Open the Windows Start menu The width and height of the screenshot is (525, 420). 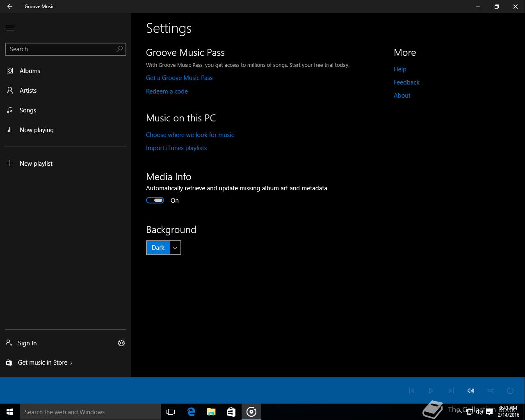(10, 412)
